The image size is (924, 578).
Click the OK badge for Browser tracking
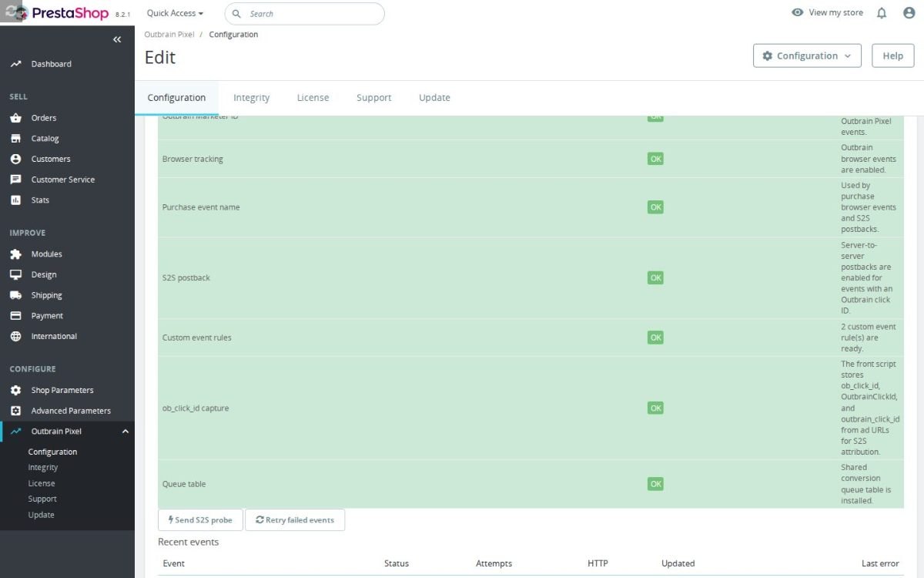click(655, 159)
